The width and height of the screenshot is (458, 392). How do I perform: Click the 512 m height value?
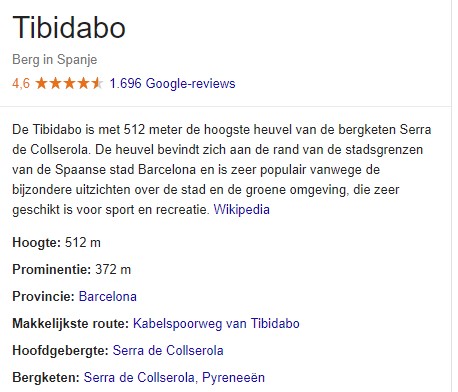pyautogui.click(x=83, y=242)
